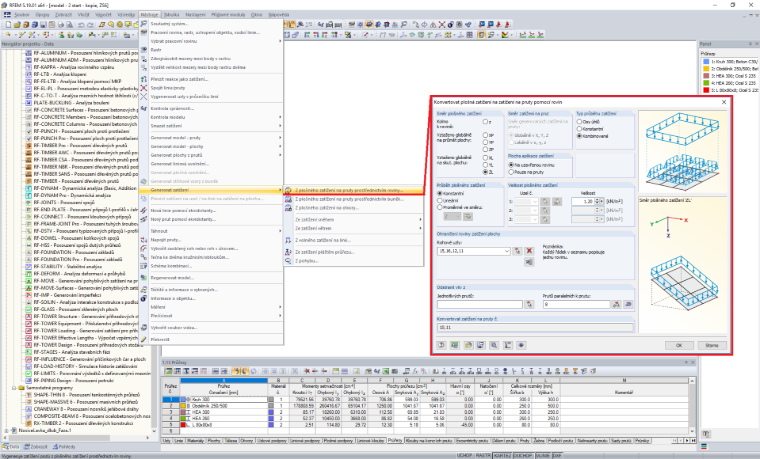
Task: Click the eye view icon in dialog bottom bar
Action: [x=521, y=345]
